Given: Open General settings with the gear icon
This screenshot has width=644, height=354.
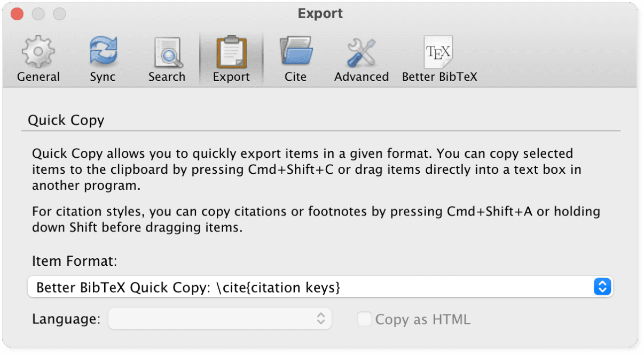Looking at the screenshot, I should tap(38, 51).
